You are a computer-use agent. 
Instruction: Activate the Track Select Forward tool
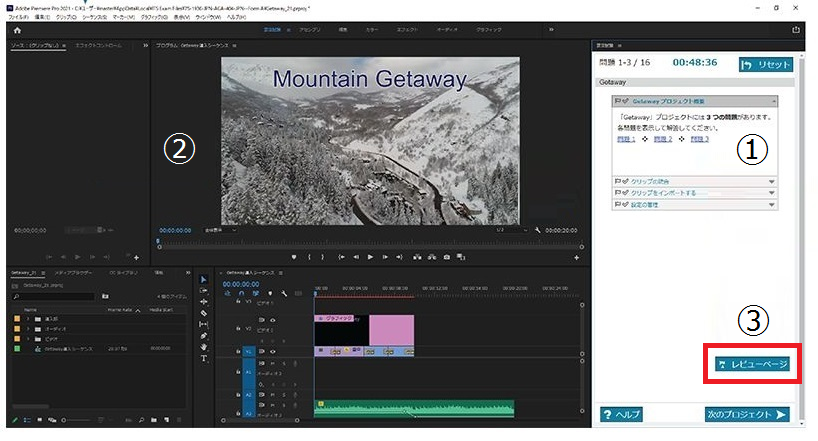coord(204,290)
